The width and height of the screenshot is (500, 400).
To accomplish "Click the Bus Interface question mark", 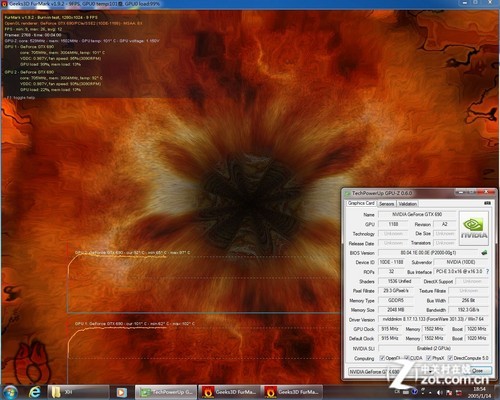I will point(487,272).
